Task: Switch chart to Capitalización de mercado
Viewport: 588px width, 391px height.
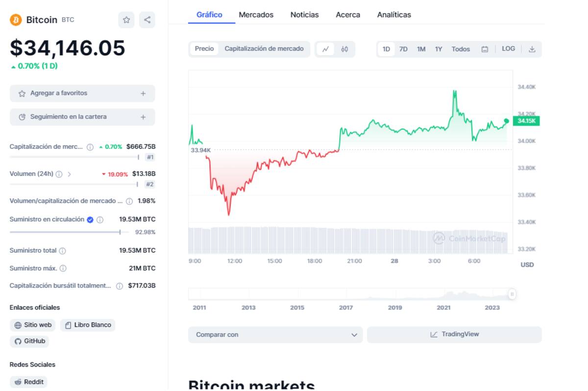Action: [x=264, y=49]
